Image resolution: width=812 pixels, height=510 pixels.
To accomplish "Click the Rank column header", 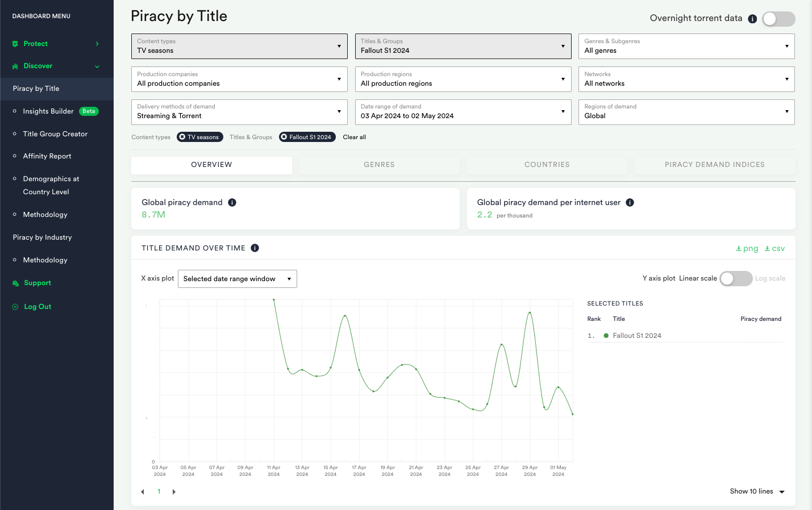I will point(594,319).
